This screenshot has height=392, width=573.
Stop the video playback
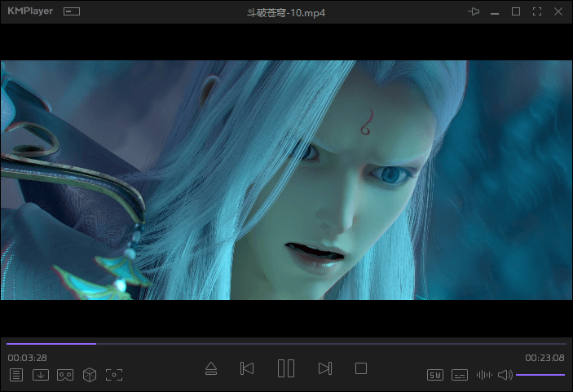point(361,369)
